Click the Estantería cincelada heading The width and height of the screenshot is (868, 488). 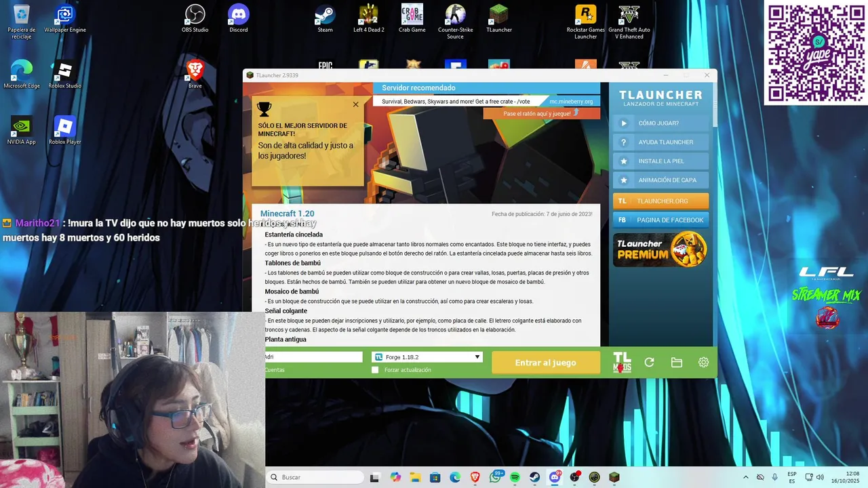294,235
